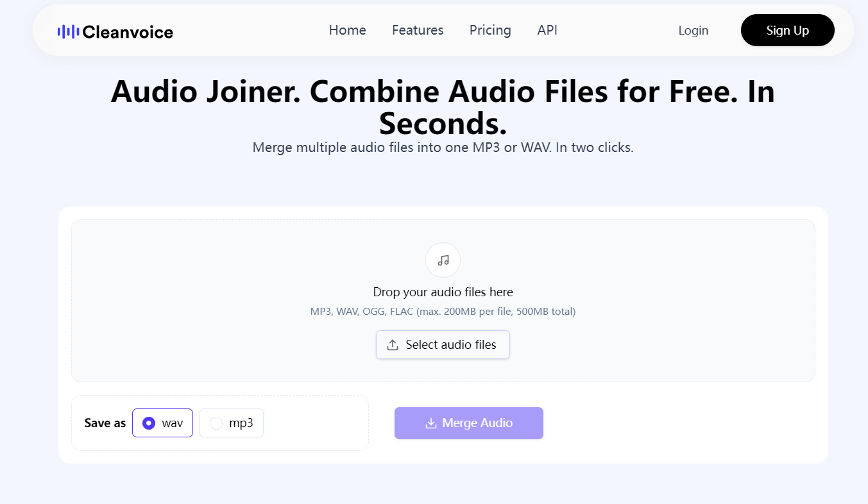Open the Features page
This screenshot has width=868, height=504.
417,30
